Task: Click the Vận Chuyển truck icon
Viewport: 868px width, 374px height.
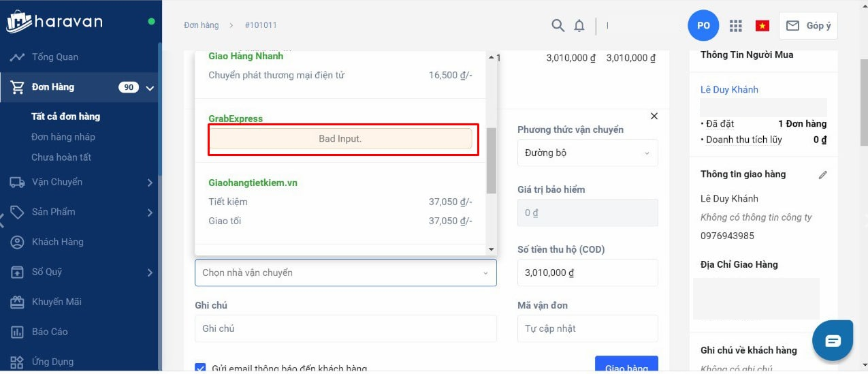Action: pos(18,182)
